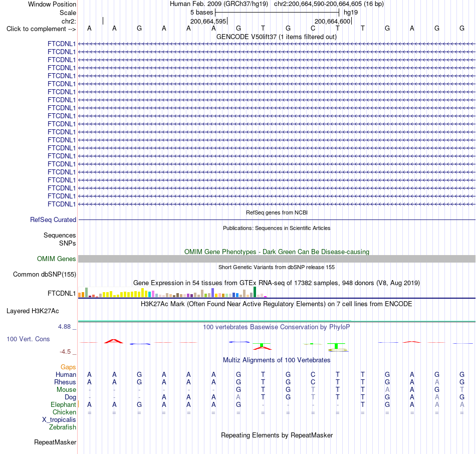Open the 'H3K27Ac Mark' ENCODE track title
476x454 pixels.
tap(277, 304)
